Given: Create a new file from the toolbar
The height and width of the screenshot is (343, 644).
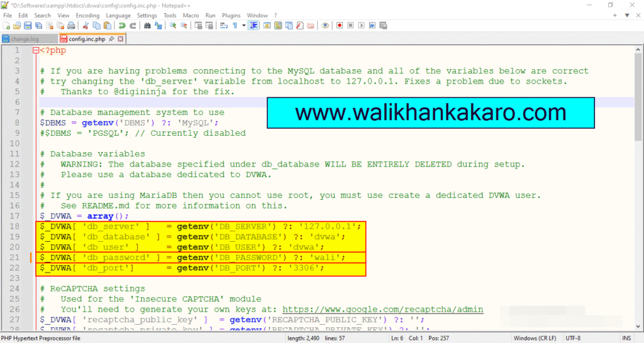Looking at the screenshot, I should coord(6,25).
